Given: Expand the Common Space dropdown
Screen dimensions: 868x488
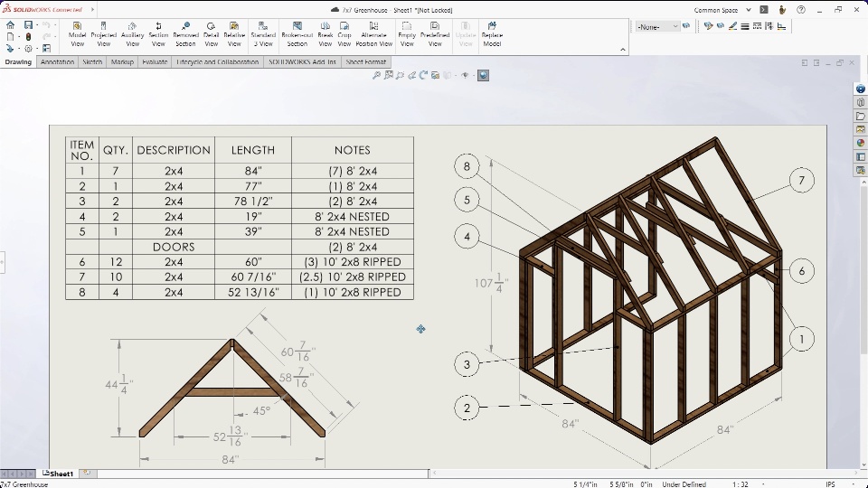Looking at the screenshot, I should coord(749,10).
